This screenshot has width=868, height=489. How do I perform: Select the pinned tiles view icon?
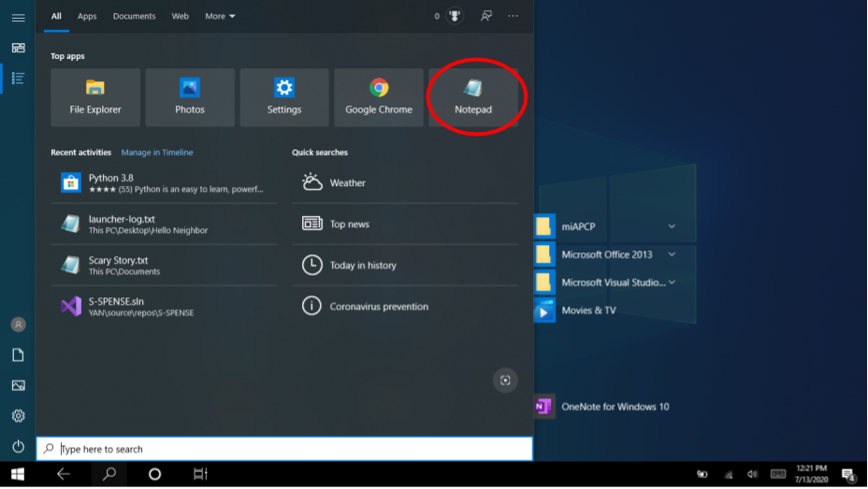(19, 48)
